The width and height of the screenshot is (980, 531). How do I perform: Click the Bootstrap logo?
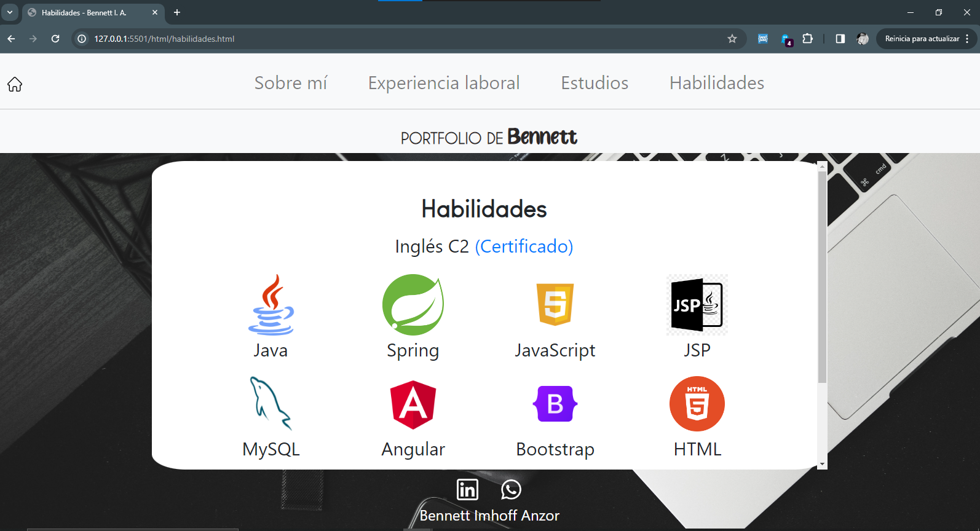pos(555,404)
